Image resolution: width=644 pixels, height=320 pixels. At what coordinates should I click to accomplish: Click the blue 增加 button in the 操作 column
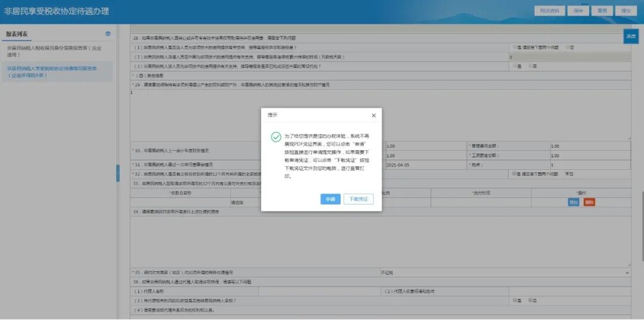(x=574, y=202)
